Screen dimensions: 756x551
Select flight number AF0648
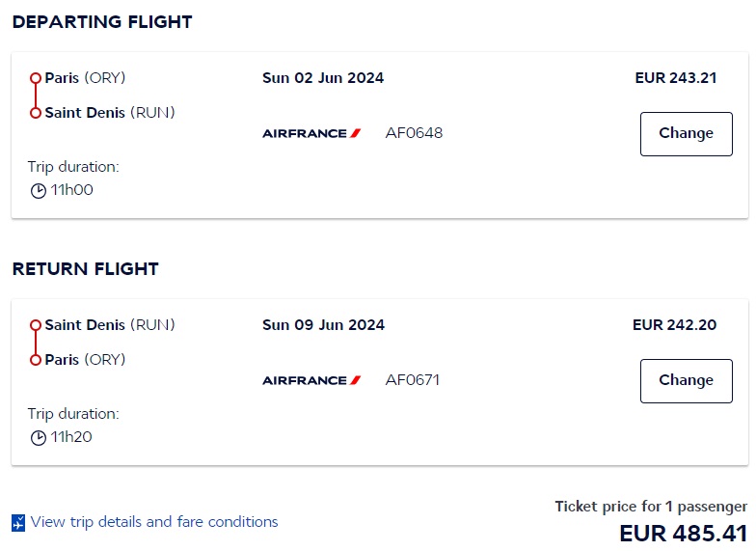coord(414,133)
